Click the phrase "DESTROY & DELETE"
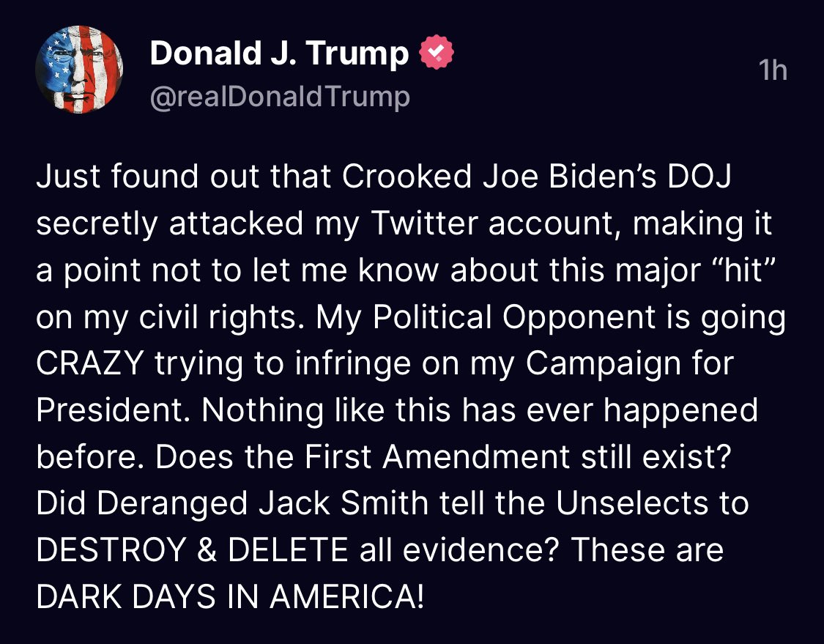This screenshot has height=644, width=824. [192, 550]
